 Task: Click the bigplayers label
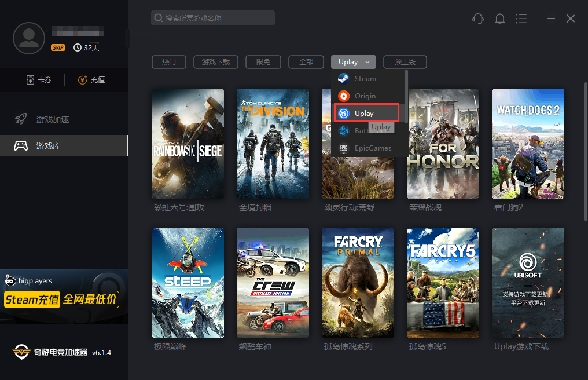click(35, 280)
